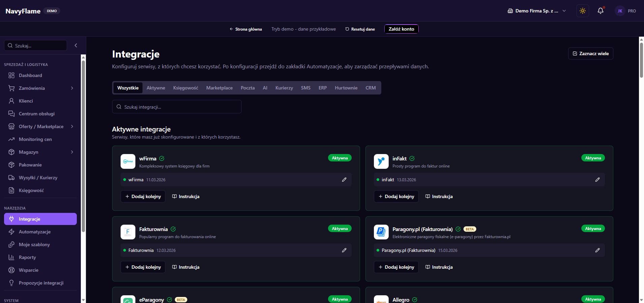Expand the Zamówienia submenu arrow

(x=72, y=88)
